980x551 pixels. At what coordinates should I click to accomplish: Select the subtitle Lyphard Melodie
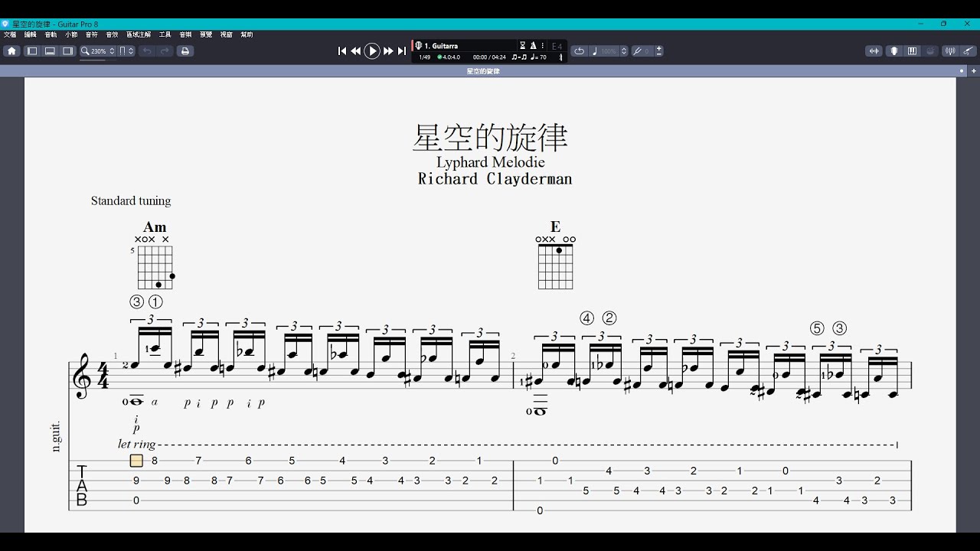point(491,162)
